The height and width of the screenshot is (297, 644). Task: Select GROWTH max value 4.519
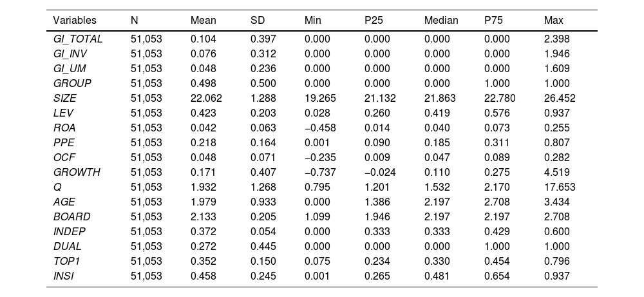click(x=556, y=173)
